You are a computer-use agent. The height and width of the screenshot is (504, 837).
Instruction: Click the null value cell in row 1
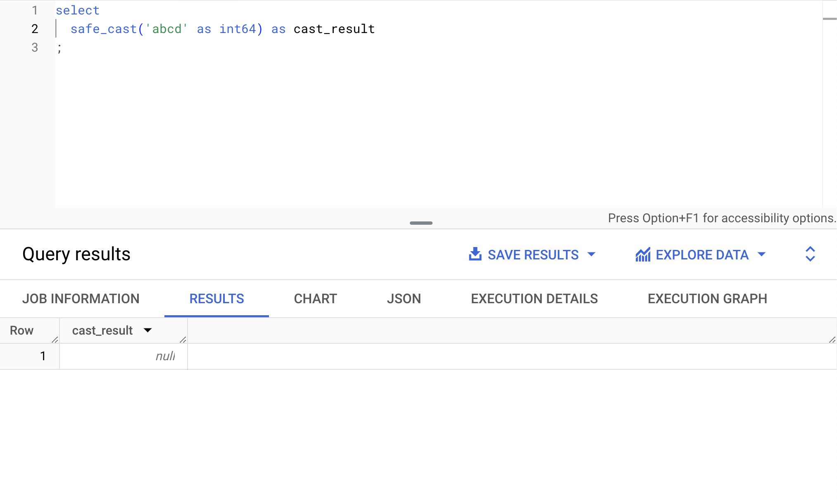(165, 356)
